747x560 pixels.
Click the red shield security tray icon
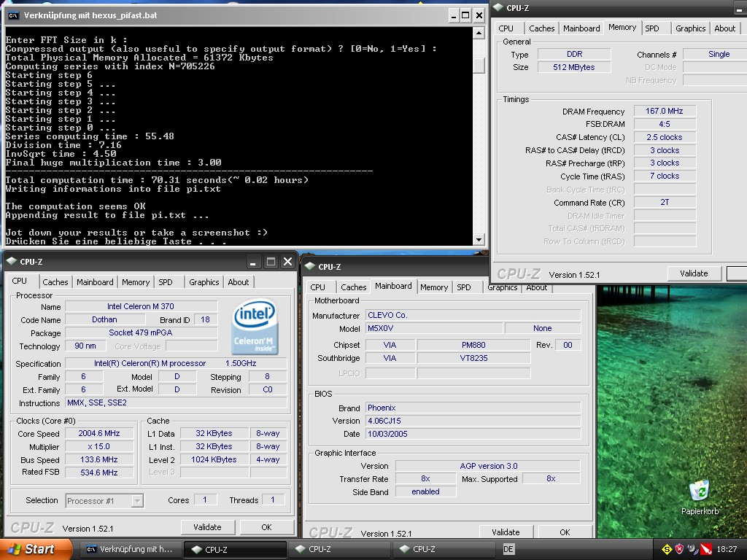tap(679, 550)
